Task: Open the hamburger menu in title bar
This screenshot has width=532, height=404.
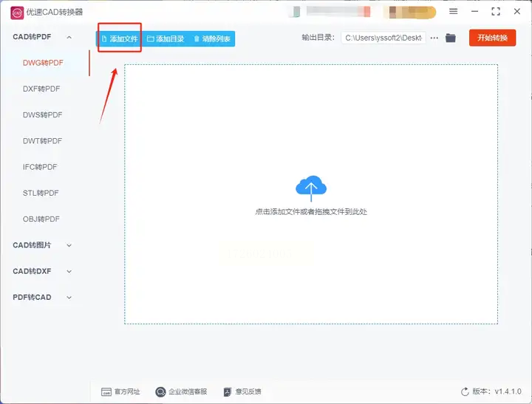Action: [x=453, y=12]
